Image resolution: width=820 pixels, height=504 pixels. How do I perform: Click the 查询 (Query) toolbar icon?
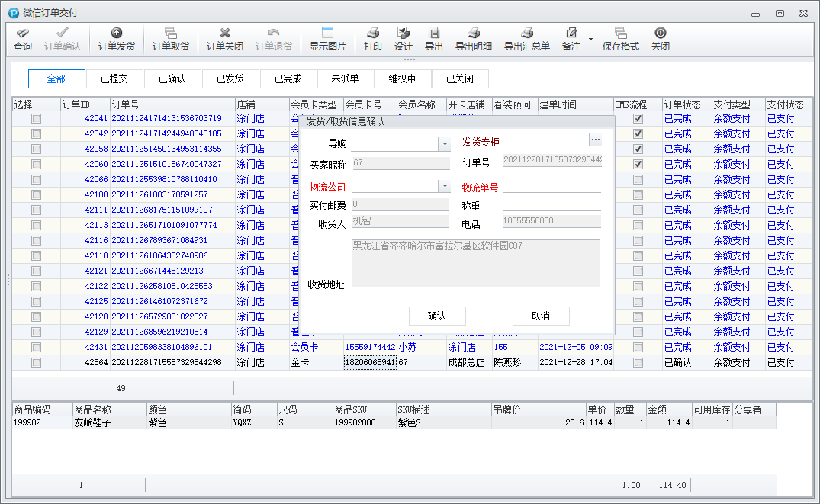click(x=23, y=34)
